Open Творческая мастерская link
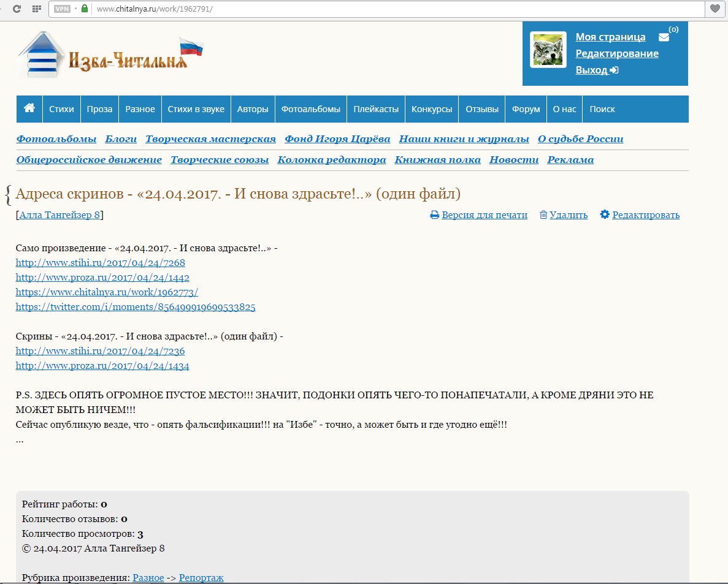The image size is (728, 584). click(x=210, y=139)
